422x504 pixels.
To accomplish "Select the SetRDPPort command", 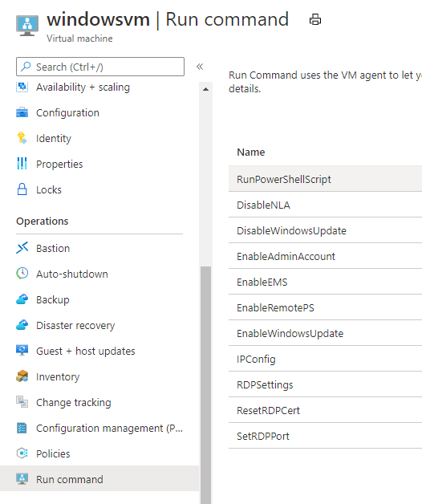I will coord(325,436).
